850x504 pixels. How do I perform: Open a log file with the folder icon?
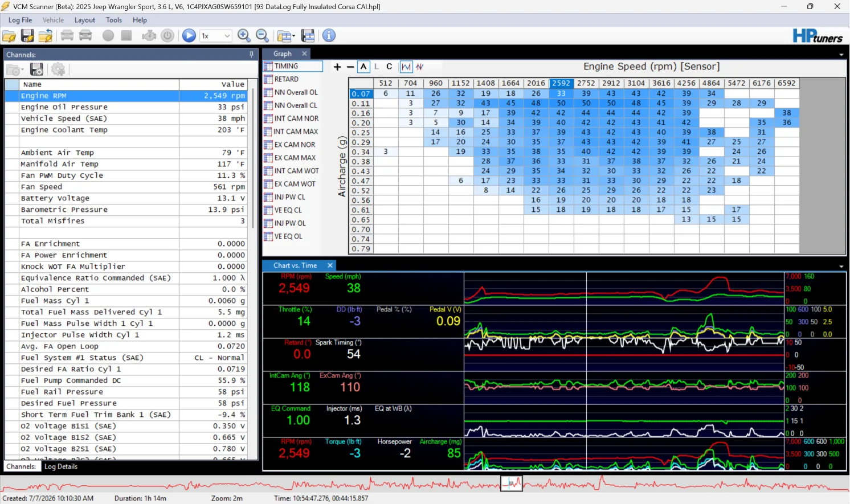coord(9,35)
